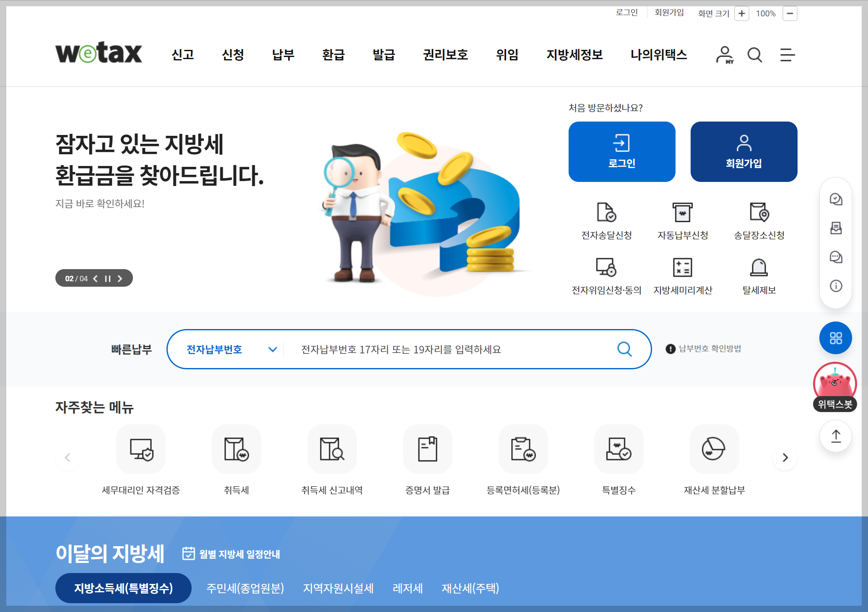Increase screen size with plus button
The height and width of the screenshot is (612, 868).
[x=741, y=13]
